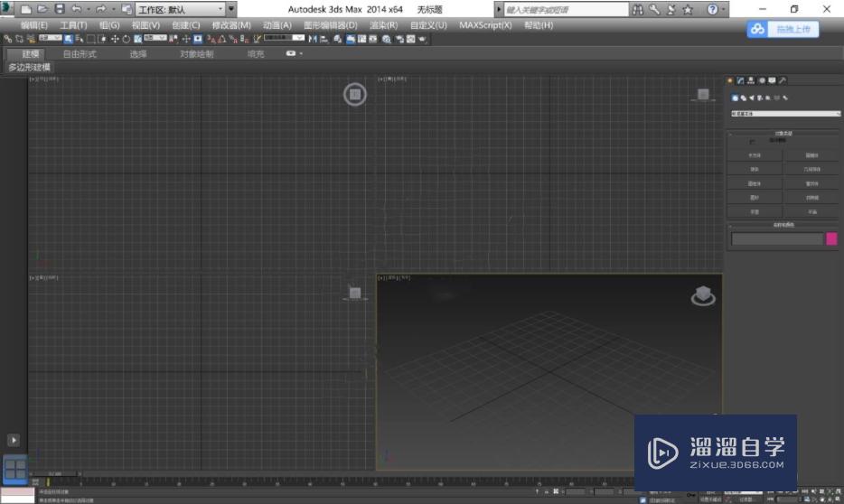Open the Schematic View
844x504 pixels.
(x=372, y=39)
